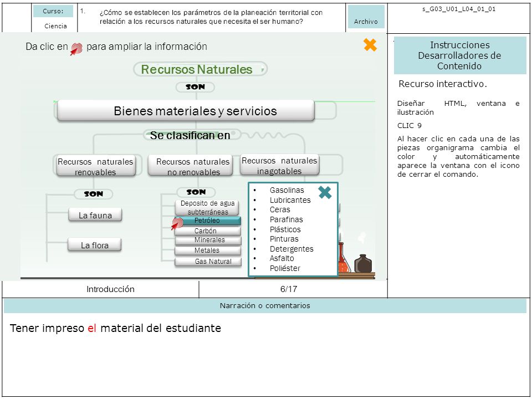This screenshot has height=399, width=532.
Task: Click Poliéster in the popup list
Action: pos(285,268)
